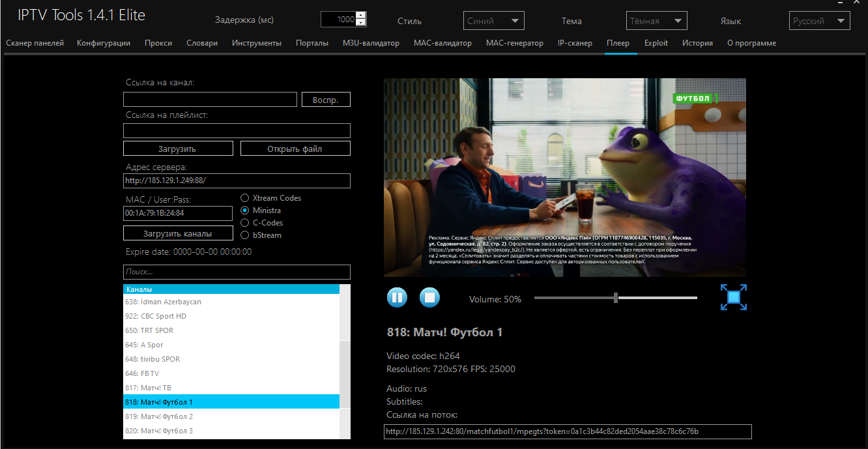Open the О программе tab
Viewport: 868px width, 449px height.
click(751, 43)
